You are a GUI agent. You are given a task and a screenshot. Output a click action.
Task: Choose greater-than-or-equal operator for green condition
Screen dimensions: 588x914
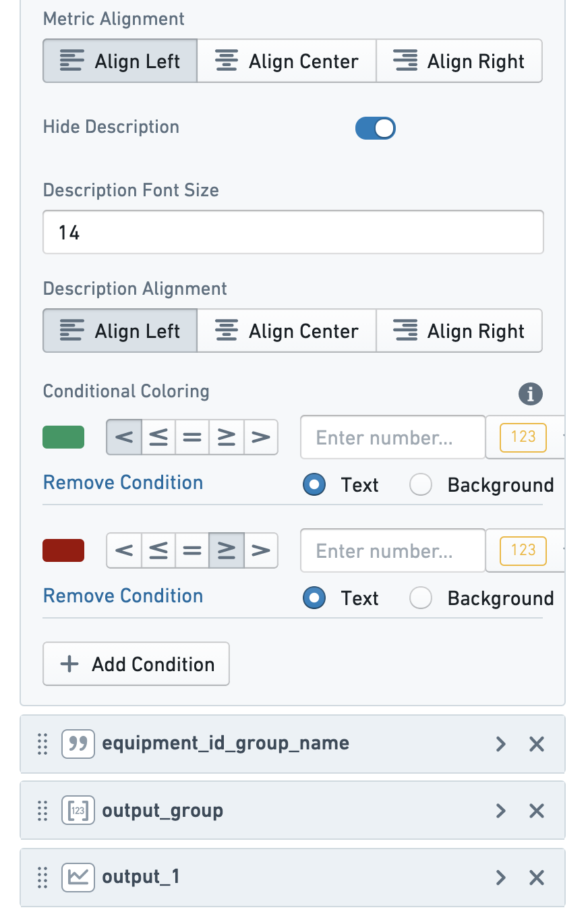click(x=227, y=437)
